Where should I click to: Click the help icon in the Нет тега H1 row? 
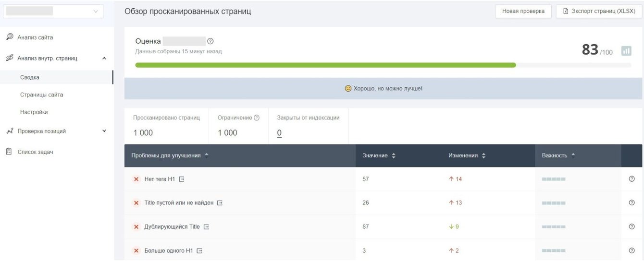[632, 179]
